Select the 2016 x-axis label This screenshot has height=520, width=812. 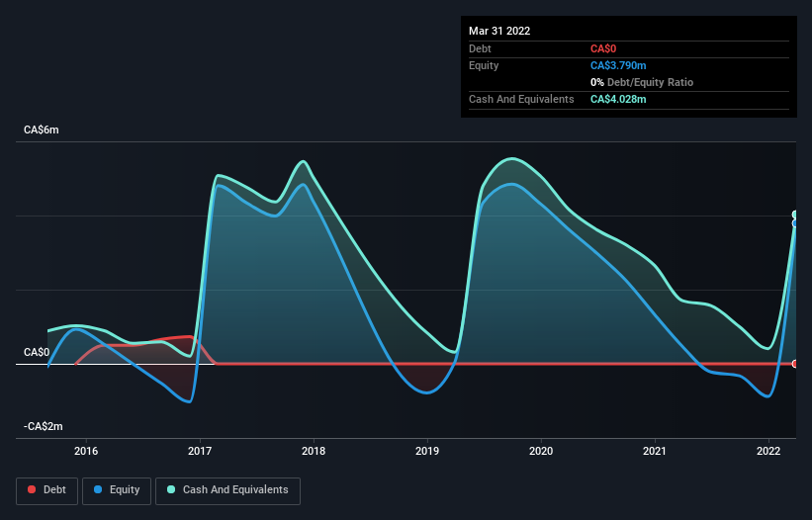(x=86, y=451)
